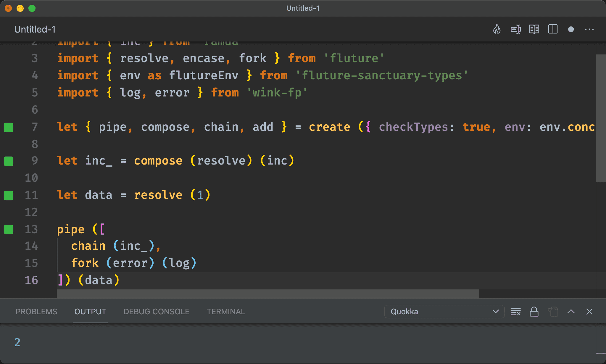Click line number 3 in the gutter
This screenshot has height=364, width=606.
[x=35, y=58]
